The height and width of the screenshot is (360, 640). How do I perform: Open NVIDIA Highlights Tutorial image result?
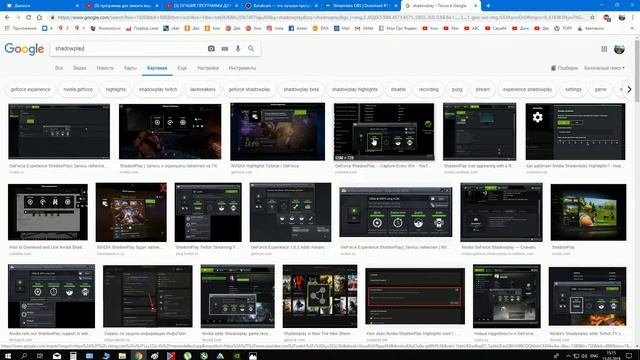(x=278, y=131)
